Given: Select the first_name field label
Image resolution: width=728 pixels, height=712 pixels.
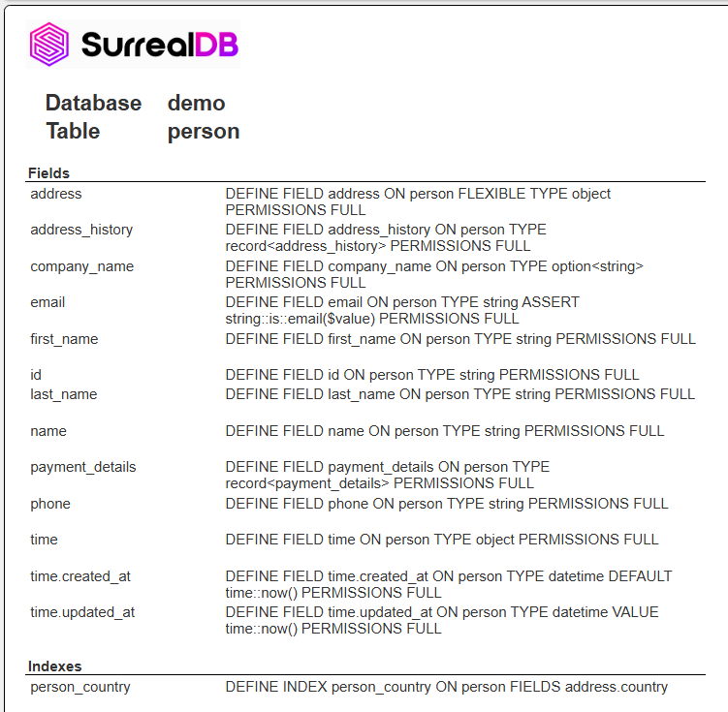Looking at the screenshot, I should 64,339.
